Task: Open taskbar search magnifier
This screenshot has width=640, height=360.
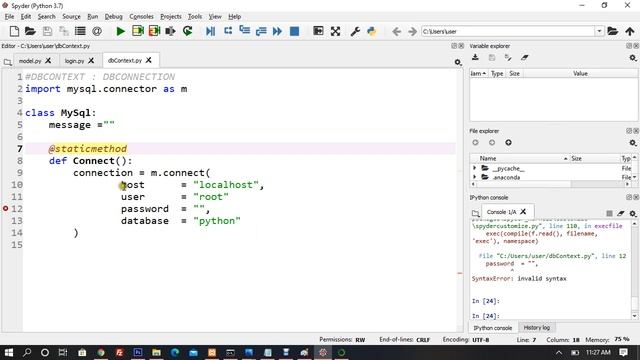Action: (x=27, y=352)
